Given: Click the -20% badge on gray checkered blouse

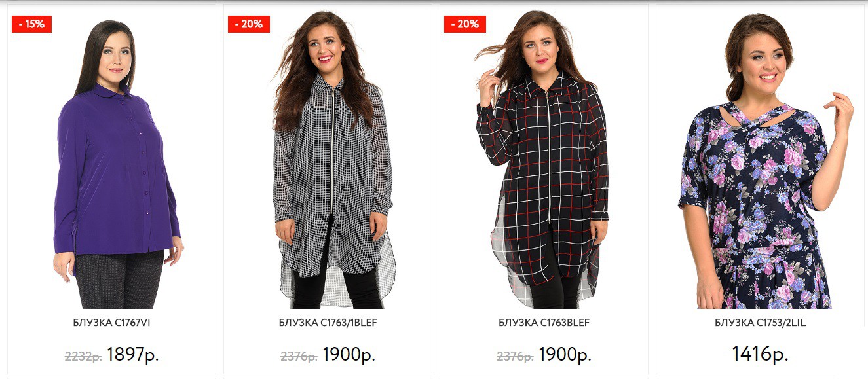Looking at the screenshot, I should [x=249, y=24].
